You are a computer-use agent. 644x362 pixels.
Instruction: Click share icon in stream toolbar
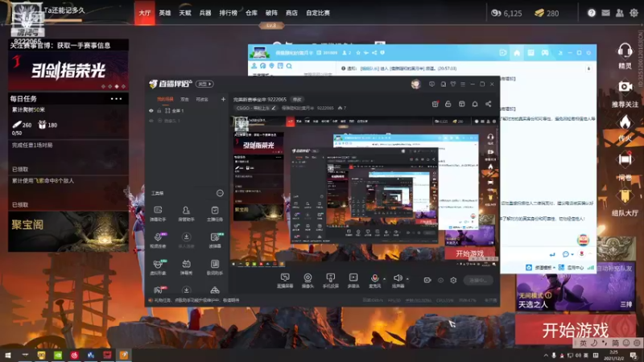click(489, 105)
